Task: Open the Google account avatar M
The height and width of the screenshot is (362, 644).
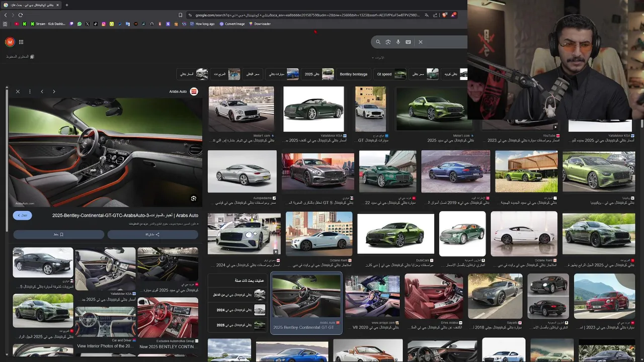Action: tap(10, 42)
